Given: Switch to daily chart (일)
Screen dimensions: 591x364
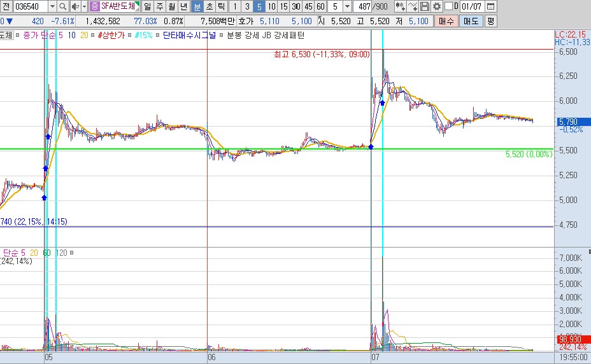Looking at the screenshot, I should (147, 6).
